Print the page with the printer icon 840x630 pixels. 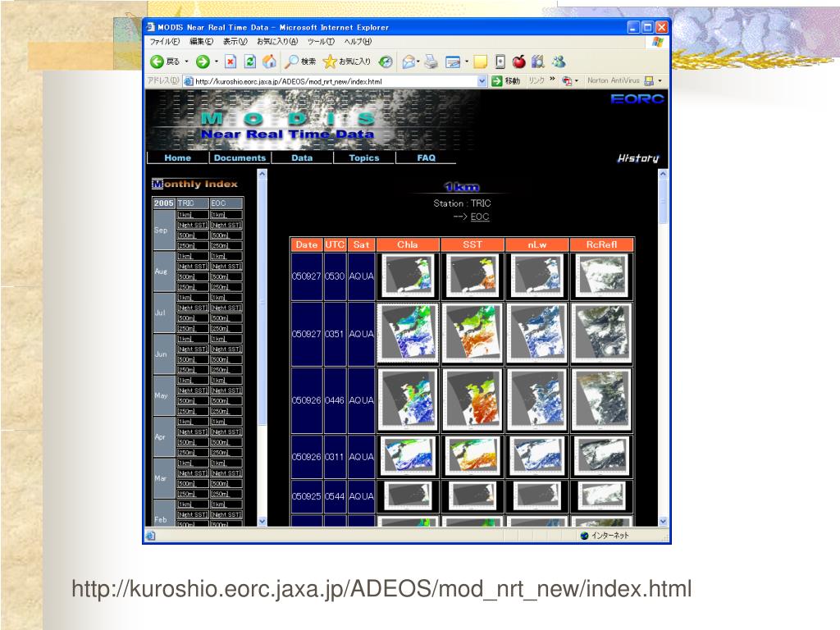(x=431, y=62)
